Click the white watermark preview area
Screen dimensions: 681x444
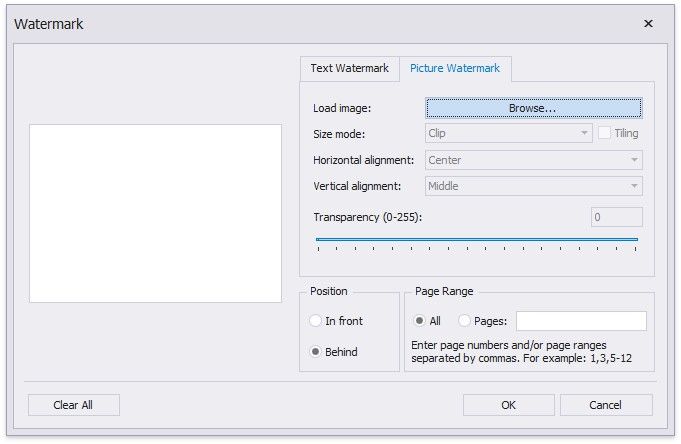coord(155,213)
